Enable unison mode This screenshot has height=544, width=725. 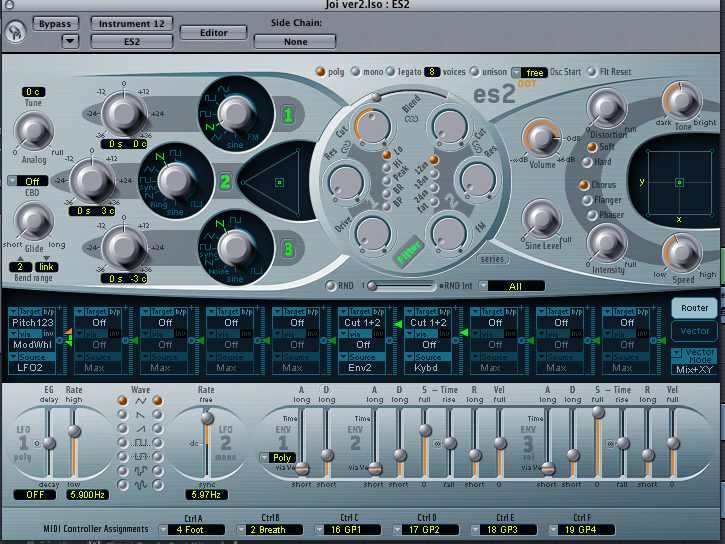474,72
